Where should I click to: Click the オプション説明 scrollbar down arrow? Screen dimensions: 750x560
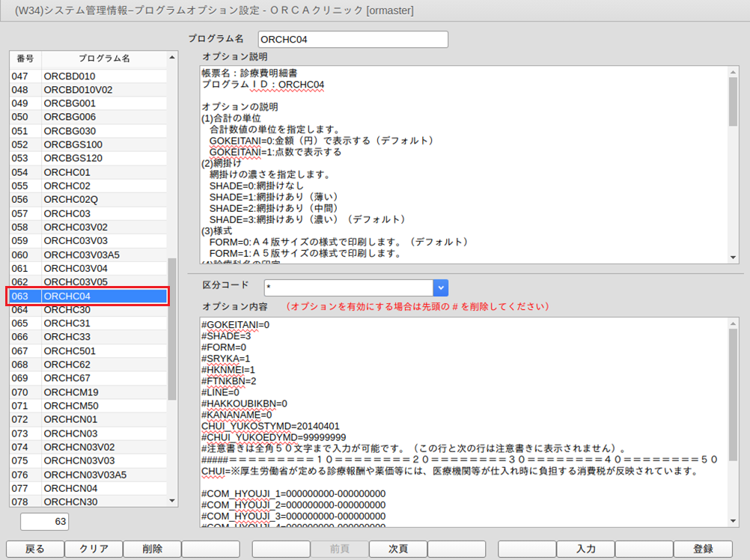734,257
